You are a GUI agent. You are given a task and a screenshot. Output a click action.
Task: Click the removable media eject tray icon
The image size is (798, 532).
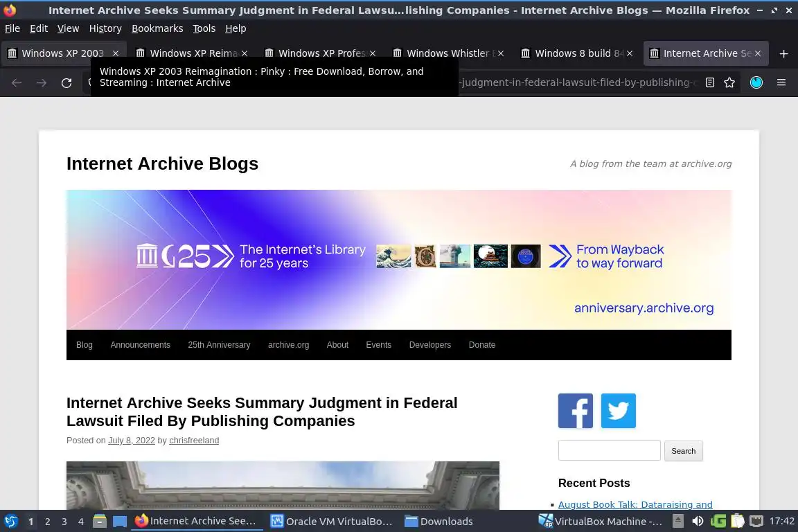[678, 522]
